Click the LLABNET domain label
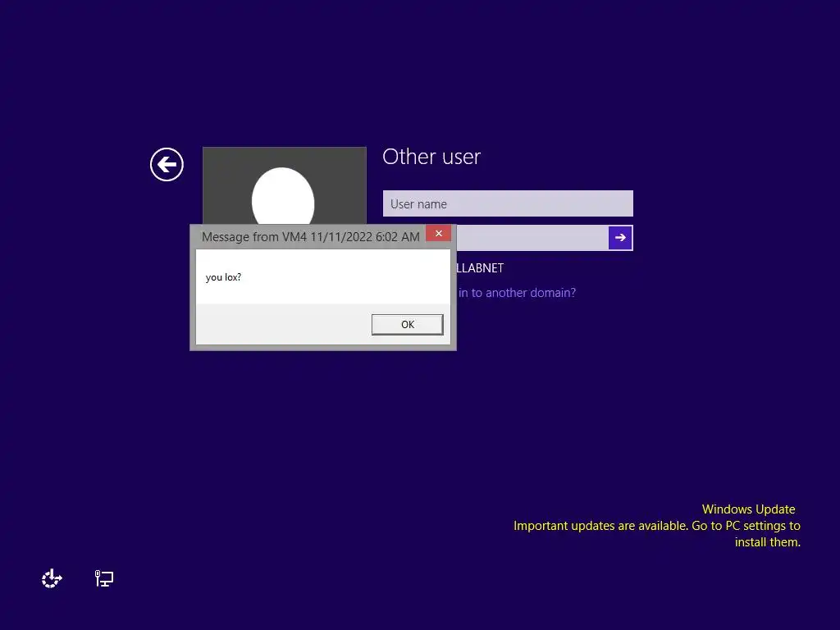Viewport: 840px width, 630px height. pyautogui.click(x=480, y=268)
